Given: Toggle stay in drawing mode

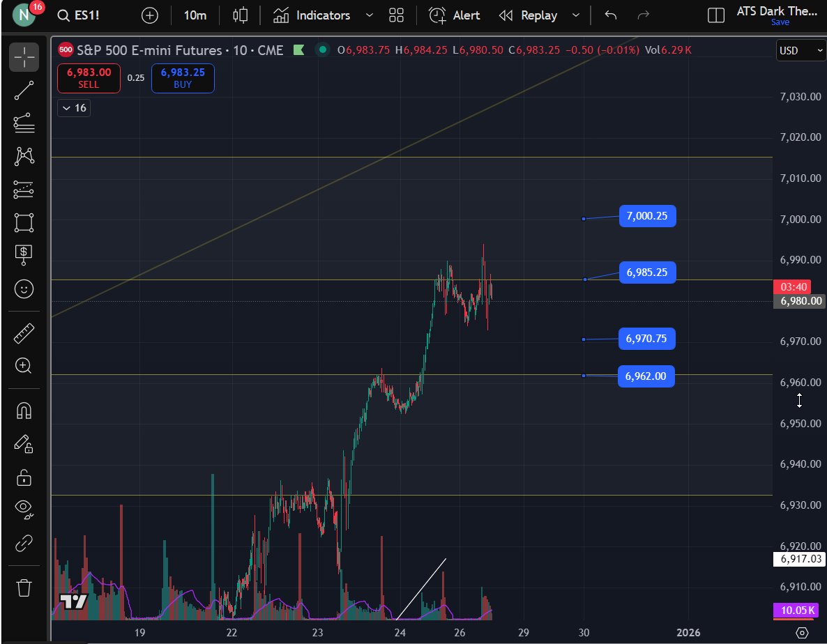Looking at the screenshot, I should tap(24, 444).
